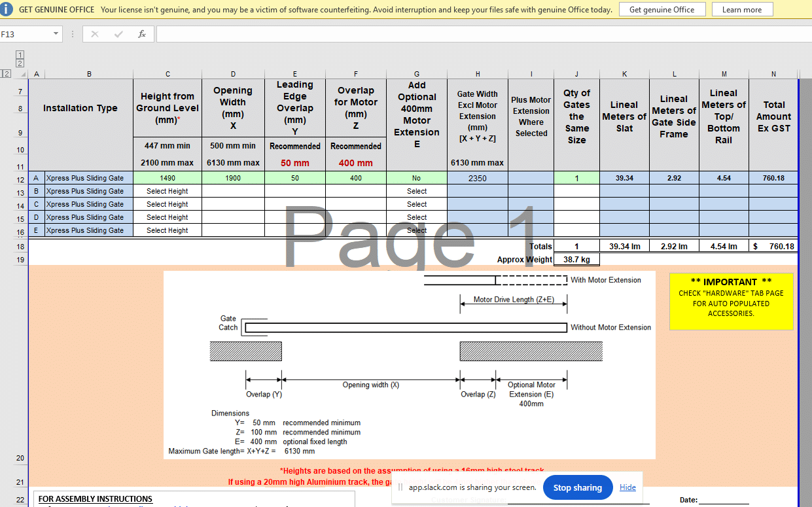Open the motor extension cell showing No
The width and height of the screenshot is (812, 507).
(417, 178)
